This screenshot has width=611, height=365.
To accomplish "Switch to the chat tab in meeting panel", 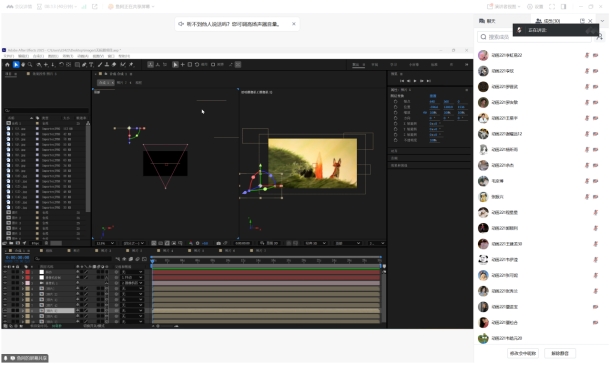I will (487, 21).
